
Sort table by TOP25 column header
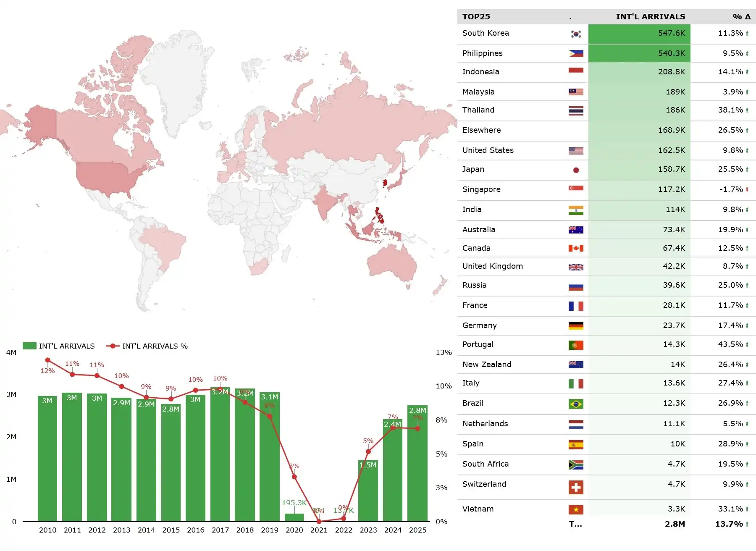point(476,16)
